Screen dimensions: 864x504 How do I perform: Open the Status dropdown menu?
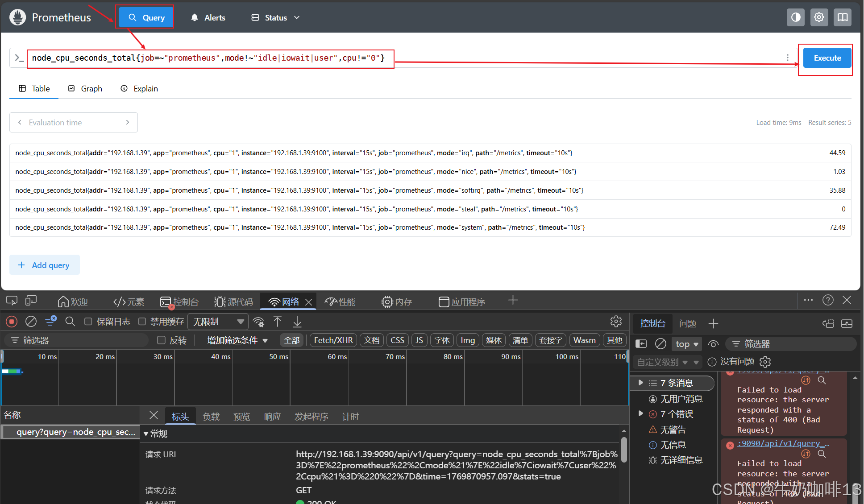(x=276, y=17)
